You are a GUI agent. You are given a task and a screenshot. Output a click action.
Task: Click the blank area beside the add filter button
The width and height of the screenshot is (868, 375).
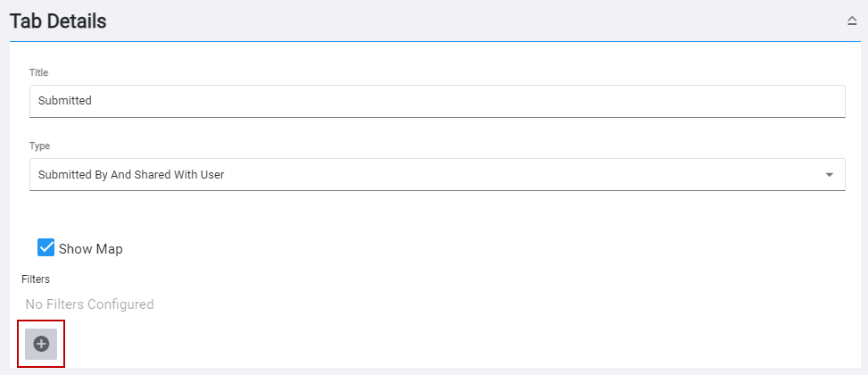coord(268,344)
